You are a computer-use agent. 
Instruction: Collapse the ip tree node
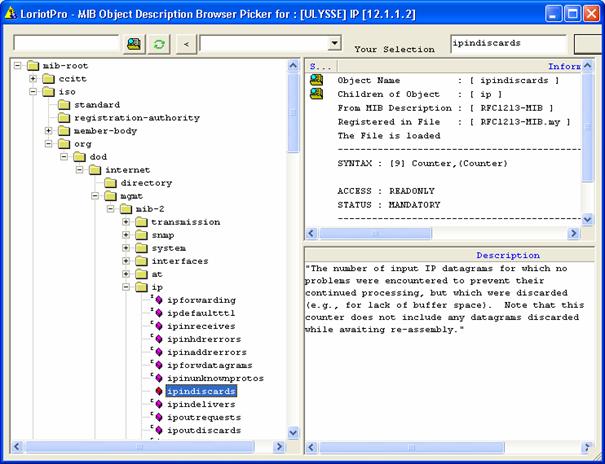(x=126, y=287)
